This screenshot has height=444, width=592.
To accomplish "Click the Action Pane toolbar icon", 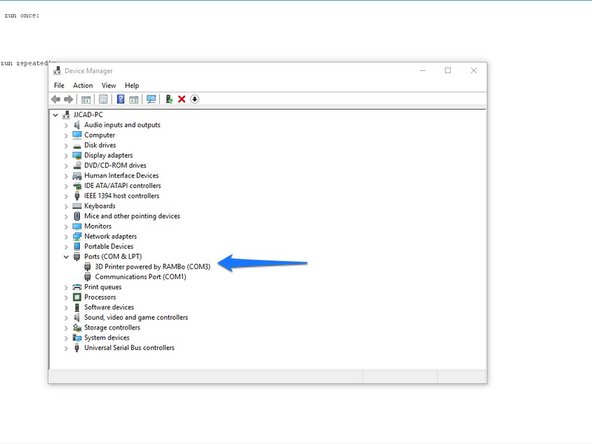I will (x=134, y=99).
